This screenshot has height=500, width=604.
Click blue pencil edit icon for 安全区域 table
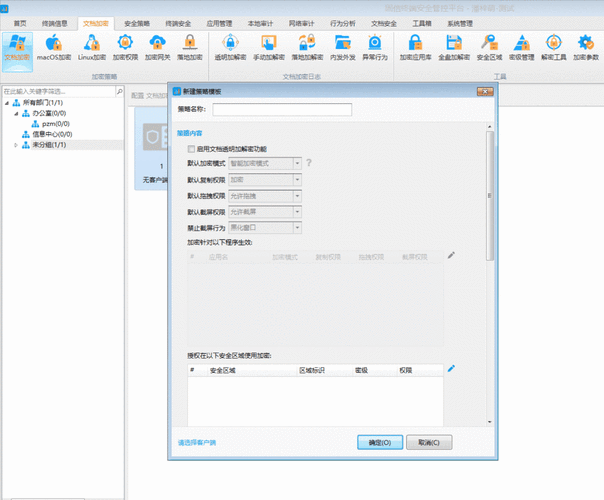(x=451, y=369)
